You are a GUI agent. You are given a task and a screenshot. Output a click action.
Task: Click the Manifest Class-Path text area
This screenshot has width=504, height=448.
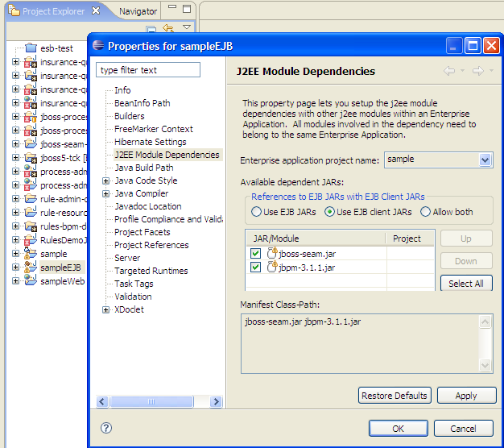pos(366,343)
